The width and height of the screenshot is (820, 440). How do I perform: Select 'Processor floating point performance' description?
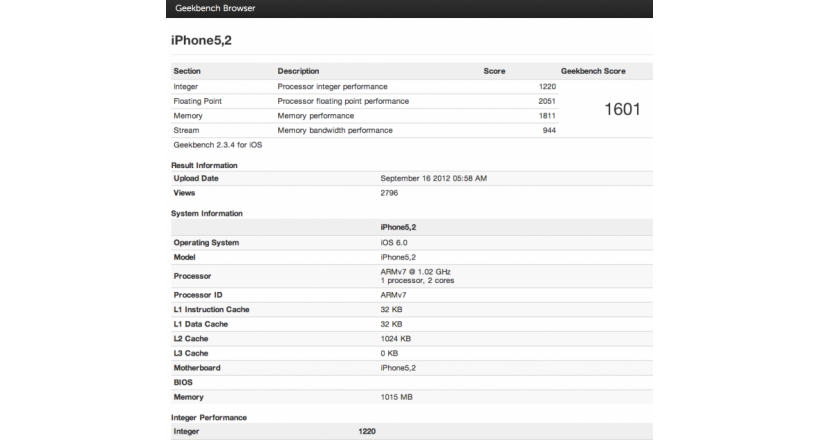(343, 101)
